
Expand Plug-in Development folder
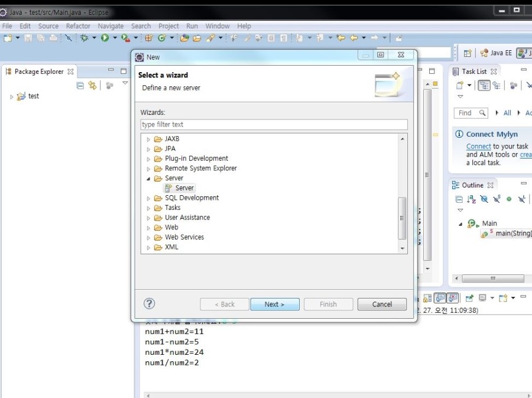(148, 159)
